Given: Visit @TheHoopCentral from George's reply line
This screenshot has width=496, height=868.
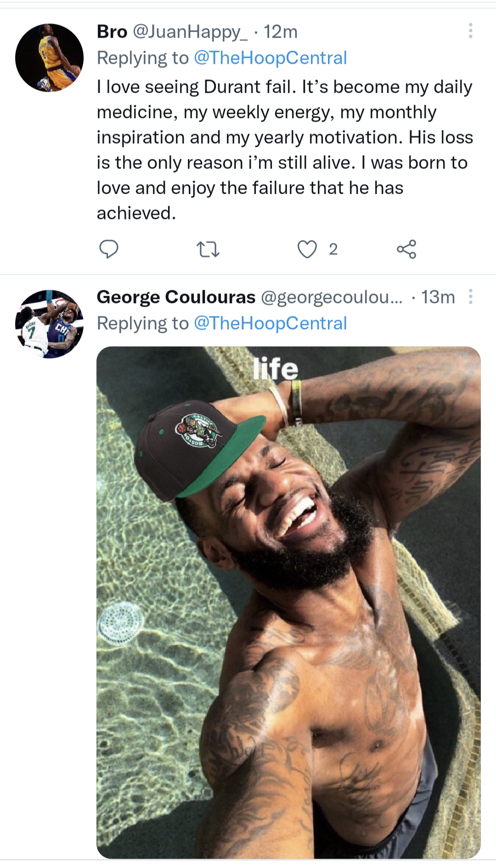Looking at the screenshot, I should pos(270,323).
